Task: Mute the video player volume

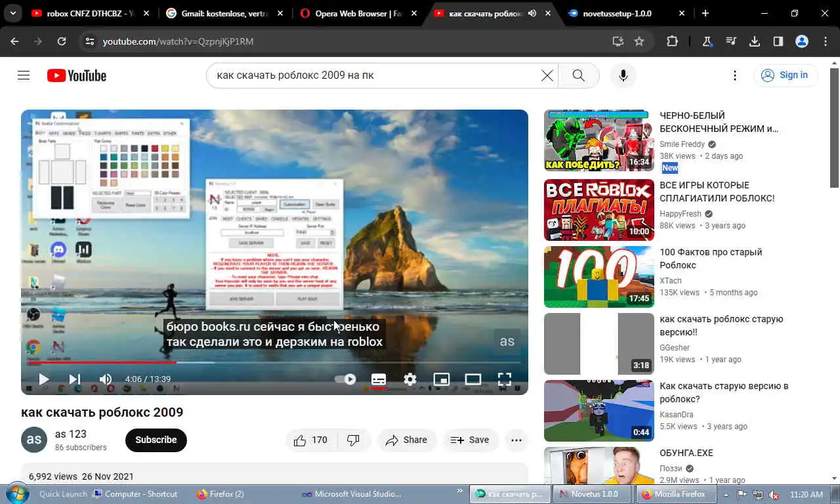Action: (105, 379)
